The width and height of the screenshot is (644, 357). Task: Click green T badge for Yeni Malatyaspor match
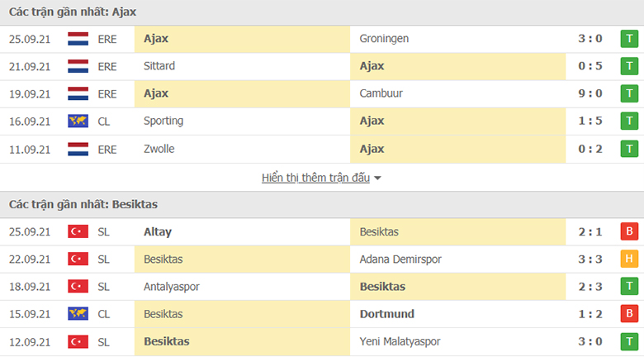pyautogui.click(x=629, y=341)
